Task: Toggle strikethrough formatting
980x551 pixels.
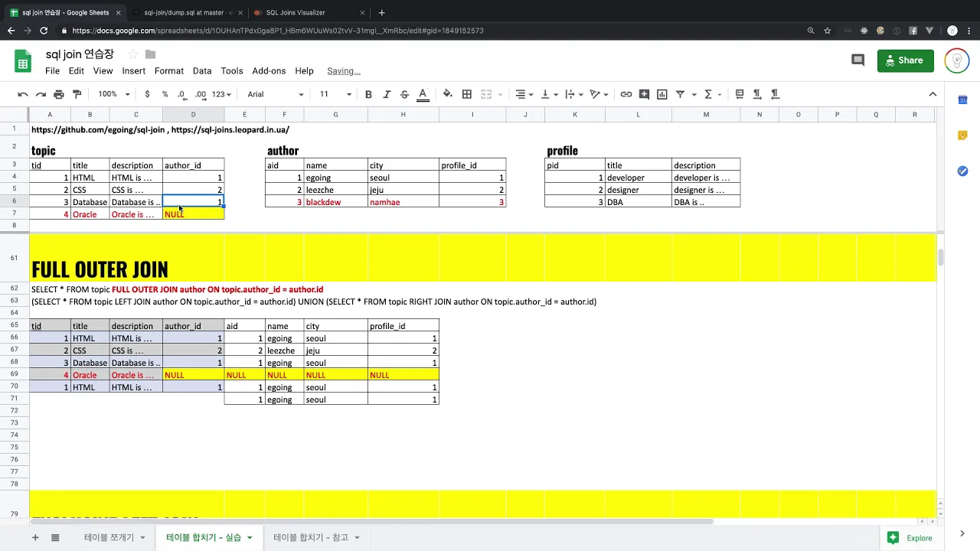Action: (x=404, y=94)
